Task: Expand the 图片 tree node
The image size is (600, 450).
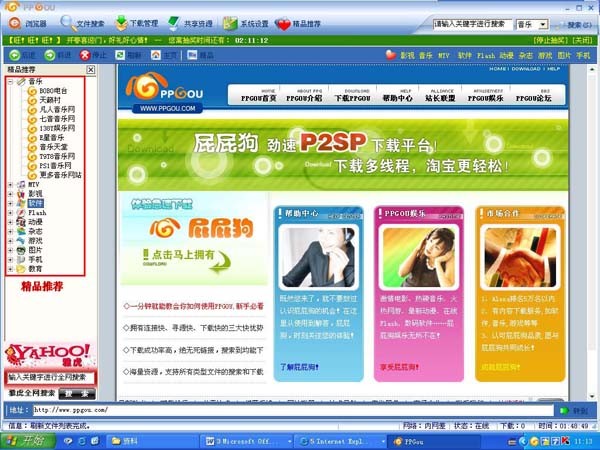Action: [11, 250]
